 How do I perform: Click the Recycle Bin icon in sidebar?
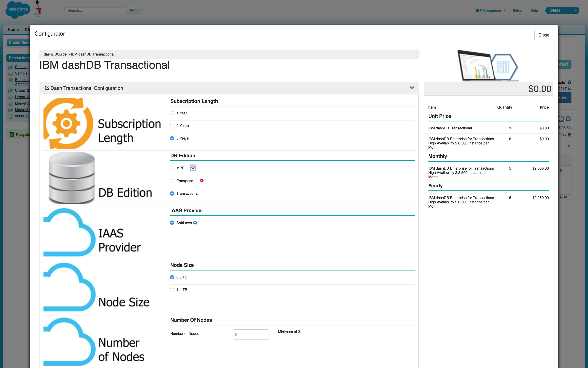point(11,134)
